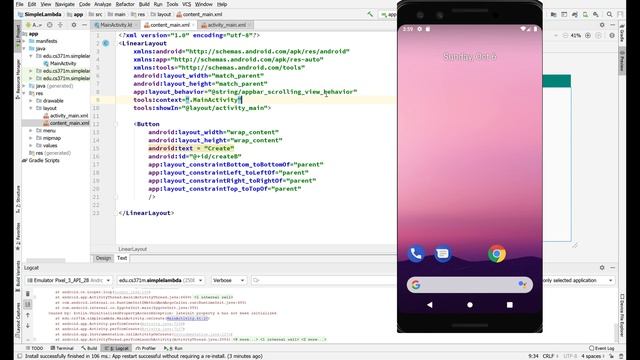This screenshot has width=640, height=360.
Task: Open the Project panel settings gear
Action: 74,25
